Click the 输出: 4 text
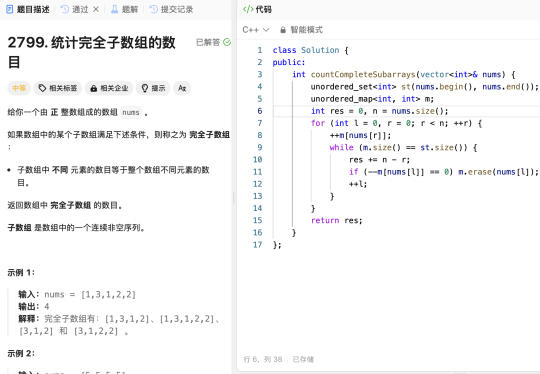The height and width of the screenshot is (374, 540). (x=34, y=306)
